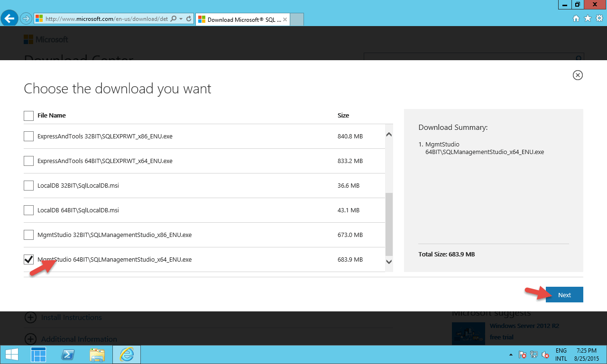Open the taskbar clock showing 7:25 PM
Image resolution: width=607 pixels, height=364 pixels.
pos(586,355)
